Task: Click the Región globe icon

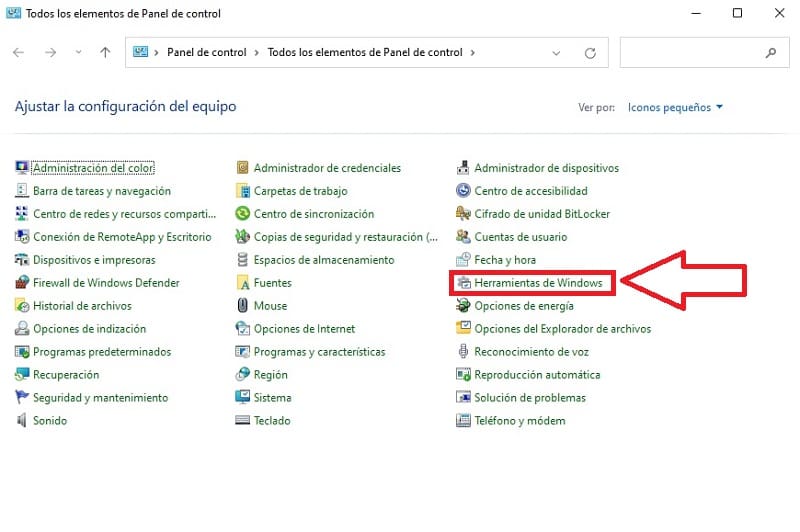Action: click(242, 374)
